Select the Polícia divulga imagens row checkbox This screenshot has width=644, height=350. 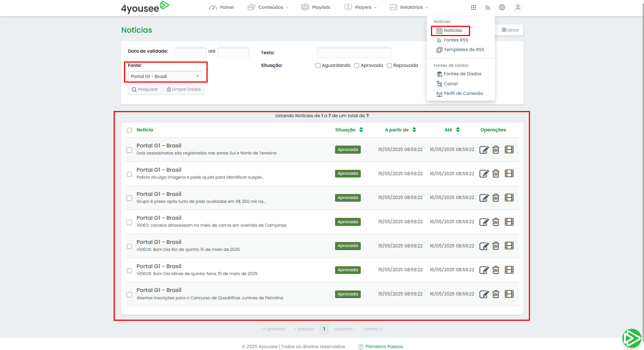(129, 174)
